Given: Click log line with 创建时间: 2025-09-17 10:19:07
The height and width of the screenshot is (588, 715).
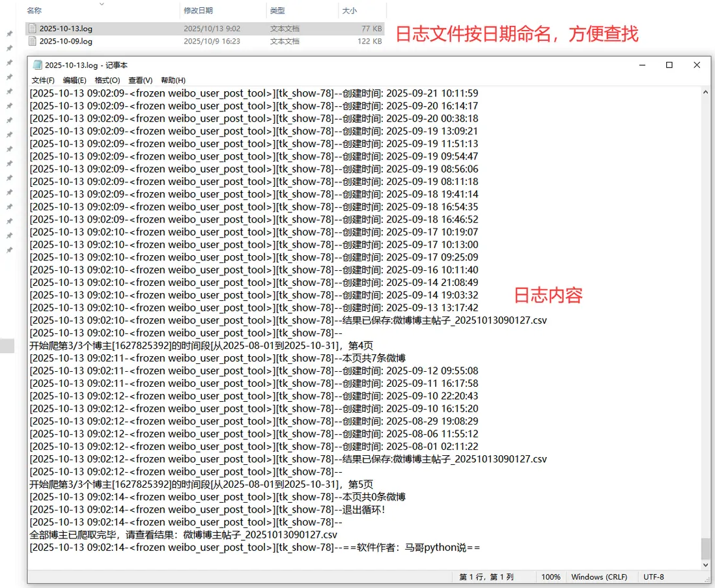Looking at the screenshot, I should tap(254, 232).
